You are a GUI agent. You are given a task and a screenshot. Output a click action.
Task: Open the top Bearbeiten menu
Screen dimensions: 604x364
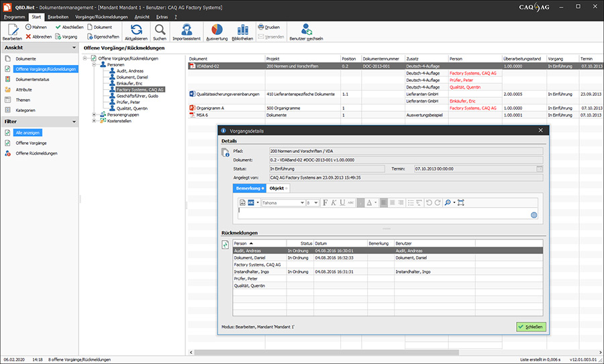58,17
